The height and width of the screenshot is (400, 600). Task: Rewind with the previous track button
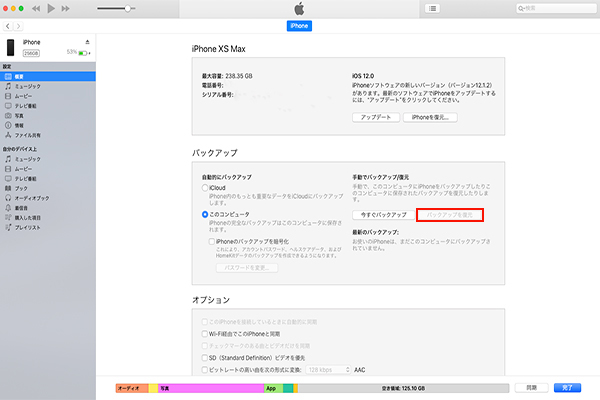pyautogui.click(x=36, y=8)
